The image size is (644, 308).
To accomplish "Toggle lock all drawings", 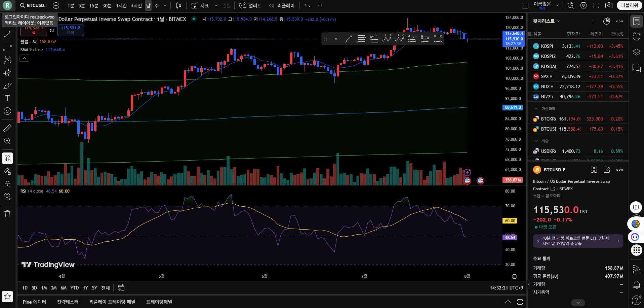I will [x=7, y=184].
